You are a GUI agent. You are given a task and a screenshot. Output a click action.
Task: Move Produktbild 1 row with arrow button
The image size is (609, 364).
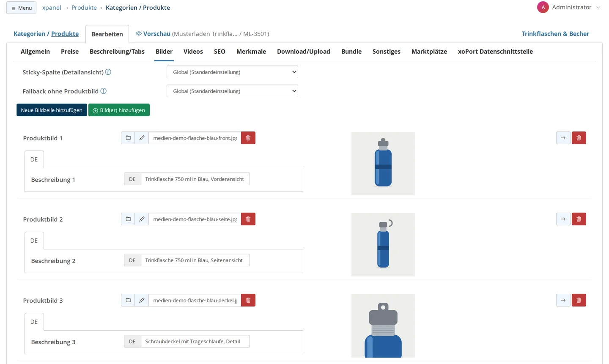point(563,138)
